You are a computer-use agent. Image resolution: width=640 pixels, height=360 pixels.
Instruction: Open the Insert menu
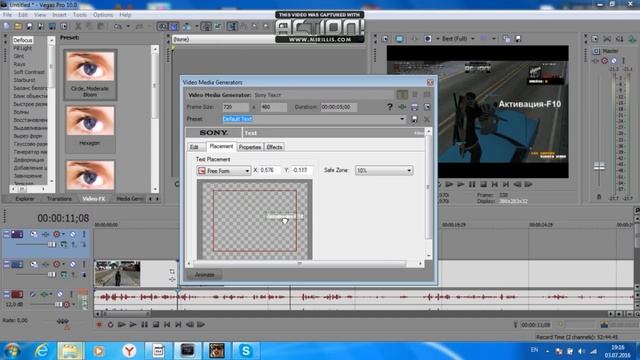(x=59, y=15)
